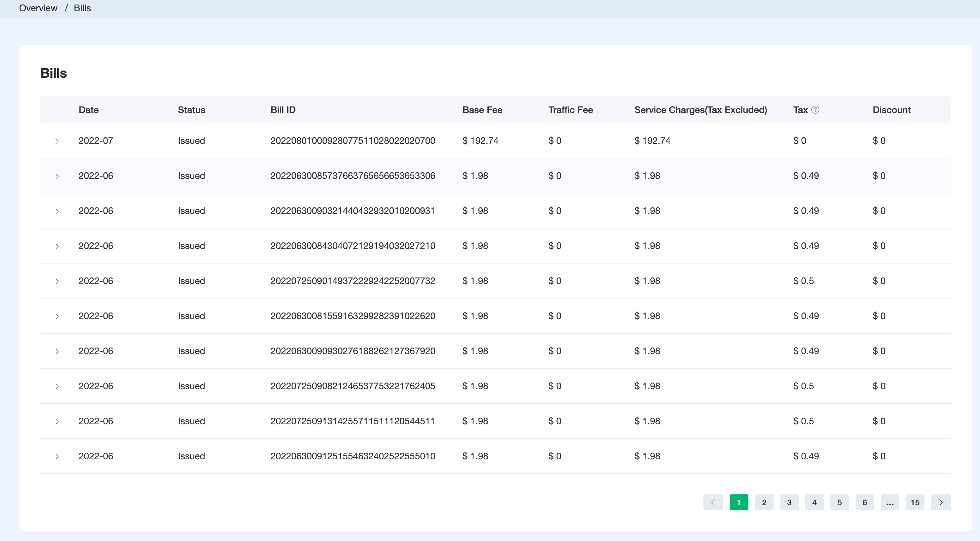The height and width of the screenshot is (541, 980).
Task: Click the Traffic Fee column header
Action: pos(570,110)
